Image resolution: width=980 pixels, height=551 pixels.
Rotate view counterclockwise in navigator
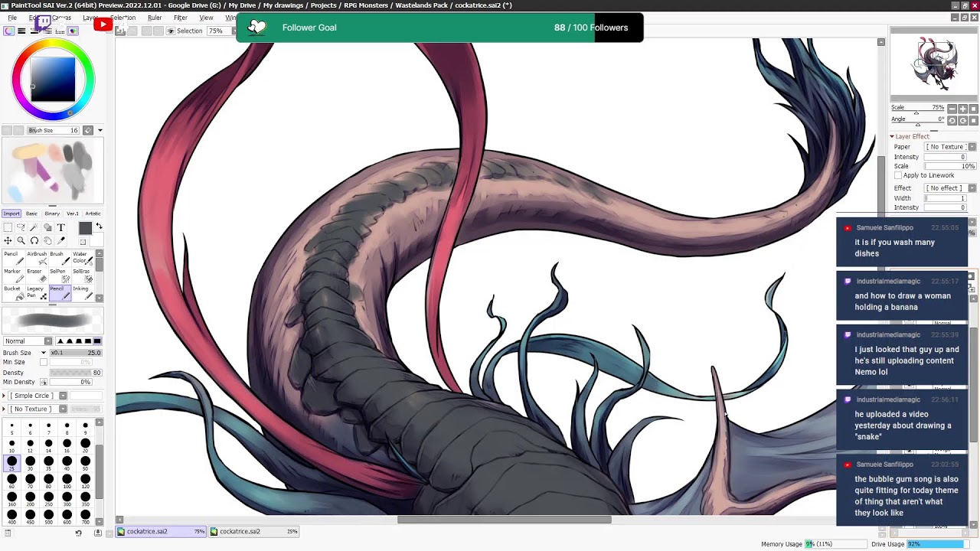pyautogui.click(x=952, y=120)
